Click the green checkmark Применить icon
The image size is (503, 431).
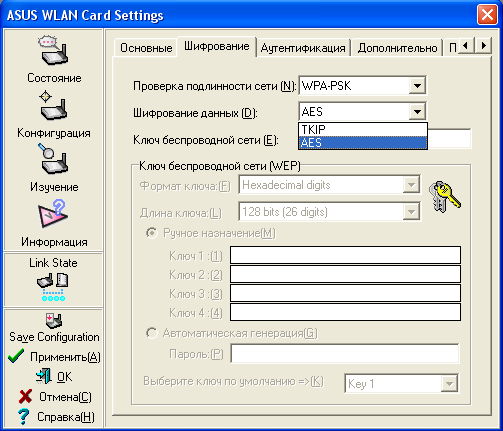click(16, 356)
